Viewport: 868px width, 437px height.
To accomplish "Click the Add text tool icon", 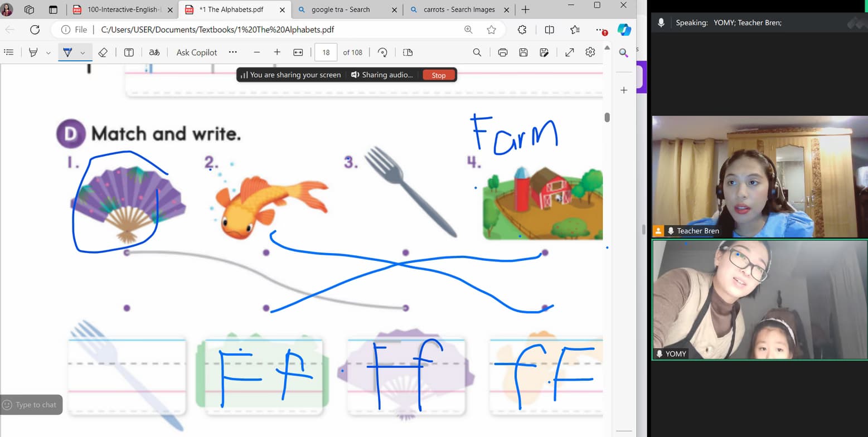I will [x=129, y=52].
